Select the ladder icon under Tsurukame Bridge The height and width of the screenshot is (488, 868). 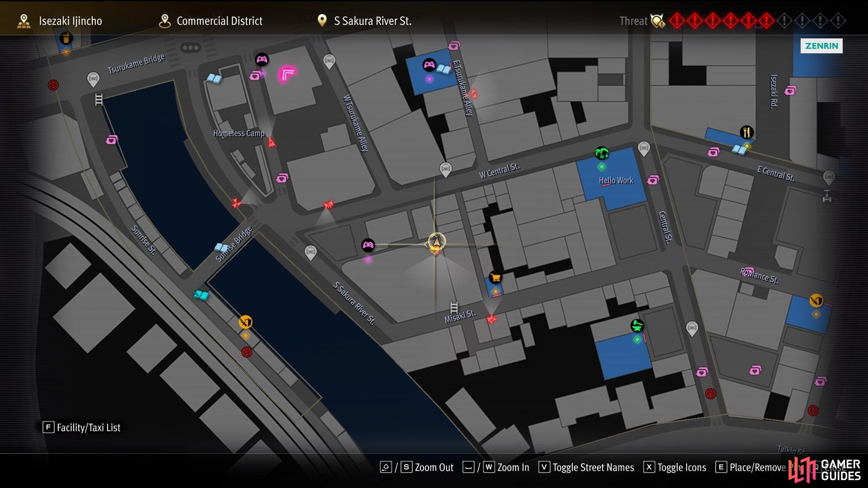coord(99,99)
